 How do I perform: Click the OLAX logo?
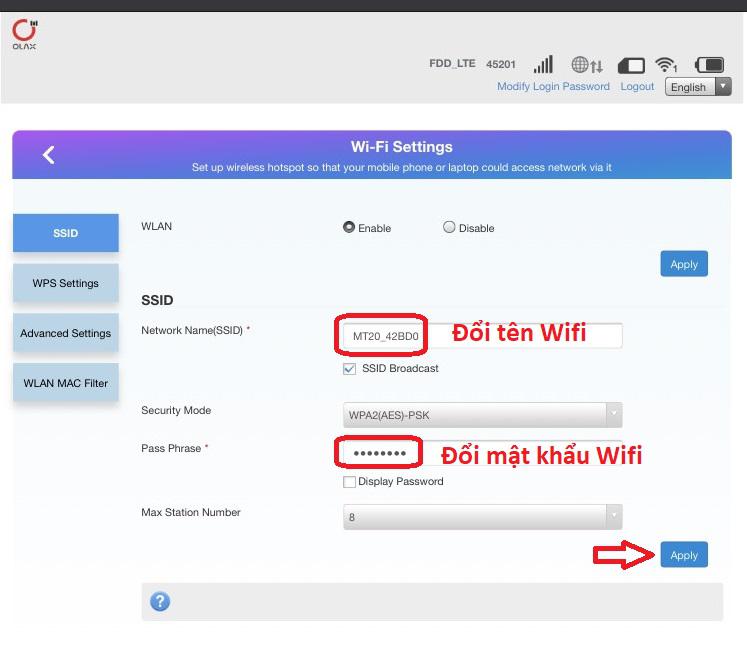(25, 34)
